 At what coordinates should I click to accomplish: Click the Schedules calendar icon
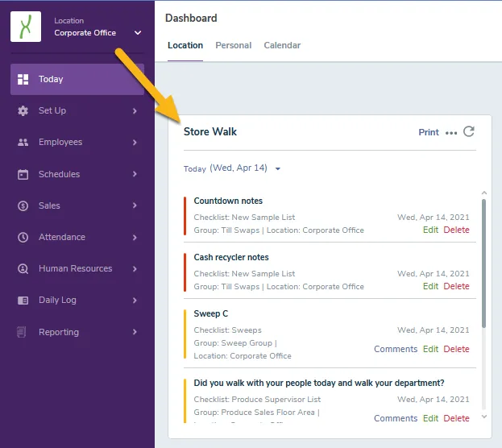pyautogui.click(x=23, y=174)
